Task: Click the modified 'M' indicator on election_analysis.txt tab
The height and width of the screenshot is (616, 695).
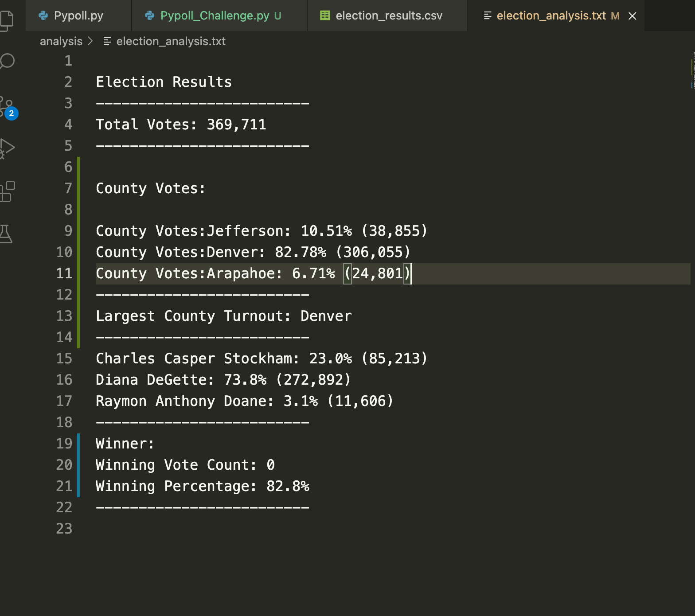Action: pyautogui.click(x=615, y=16)
